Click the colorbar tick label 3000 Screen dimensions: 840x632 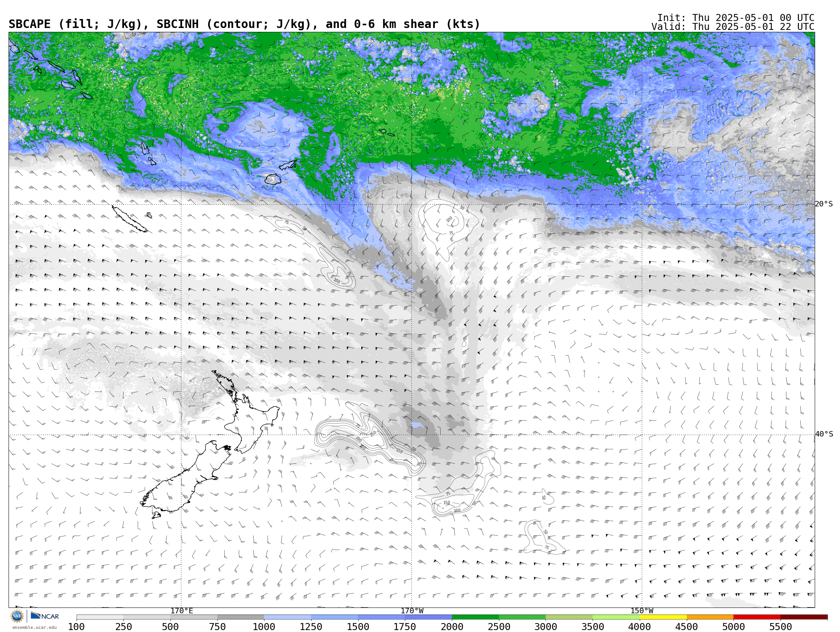coord(546,627)
